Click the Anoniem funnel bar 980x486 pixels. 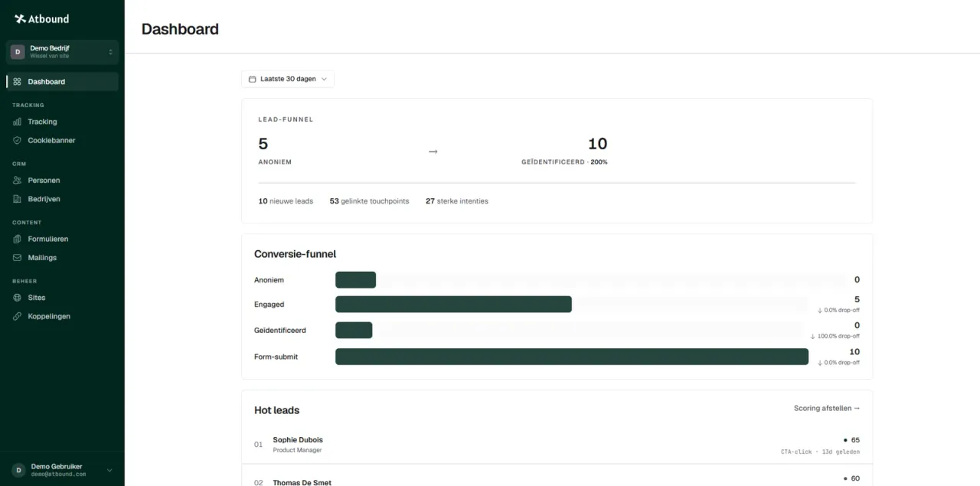(x=355, y=280)
